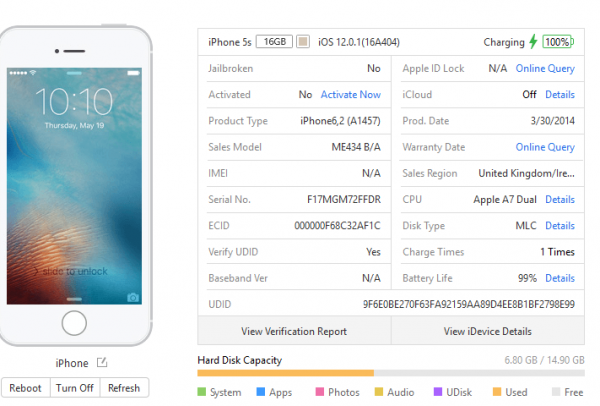Image resolution: width=600 pixels, height=406 pixels.
Task: Open Disk Type Details link
Action: (560, 226)
